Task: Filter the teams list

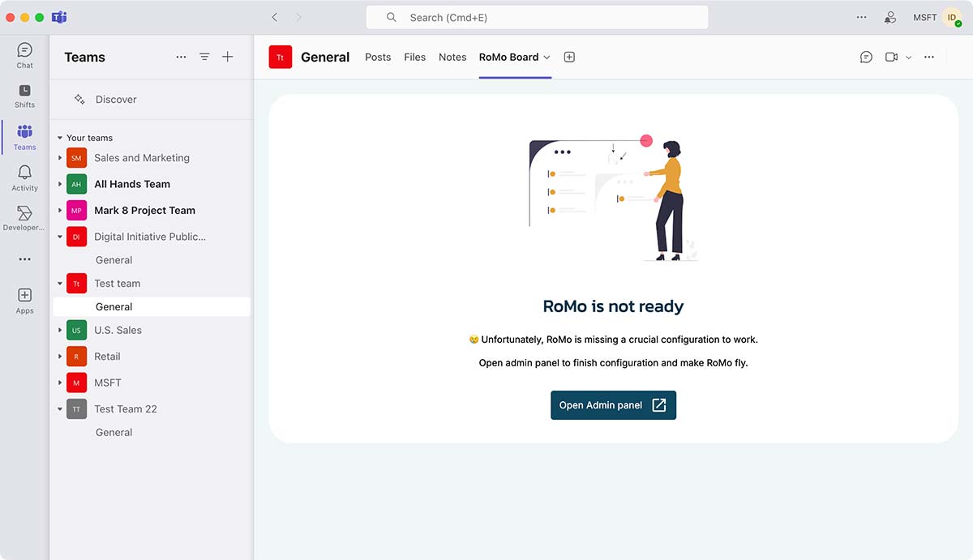Action: pyautogui.click(x=204, y=57)
